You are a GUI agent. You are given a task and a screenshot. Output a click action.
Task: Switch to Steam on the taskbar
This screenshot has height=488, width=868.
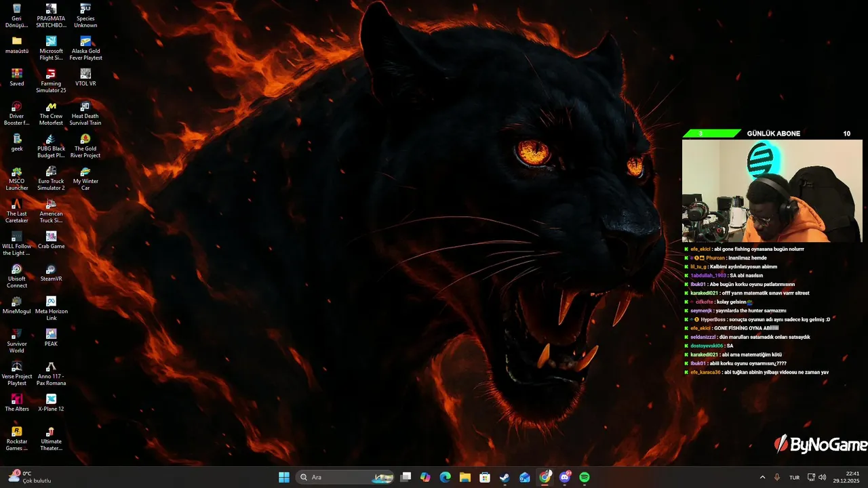(505, 477)
